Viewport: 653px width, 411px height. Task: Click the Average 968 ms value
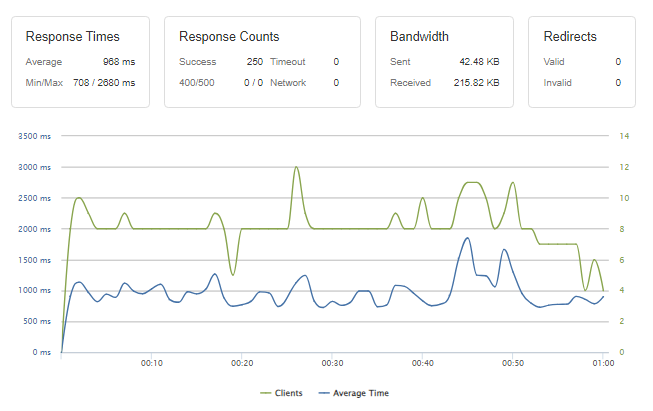(119, 62)
